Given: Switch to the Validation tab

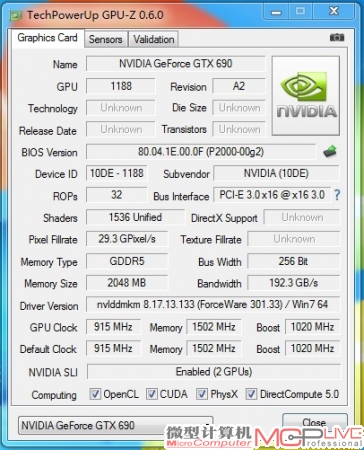Looking at the screenshot, I should point(154,39).
